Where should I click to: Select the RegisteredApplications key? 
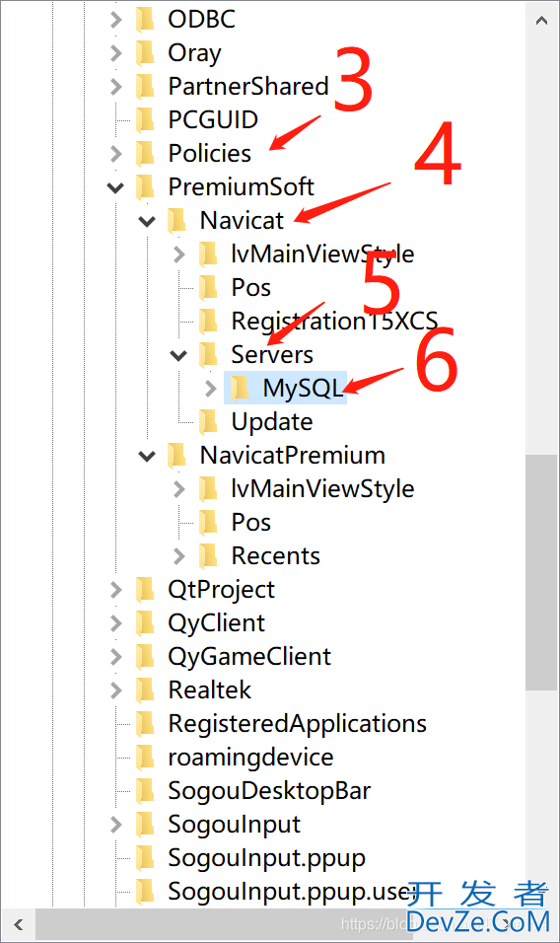pyautogui.click(x=297, y=724)
